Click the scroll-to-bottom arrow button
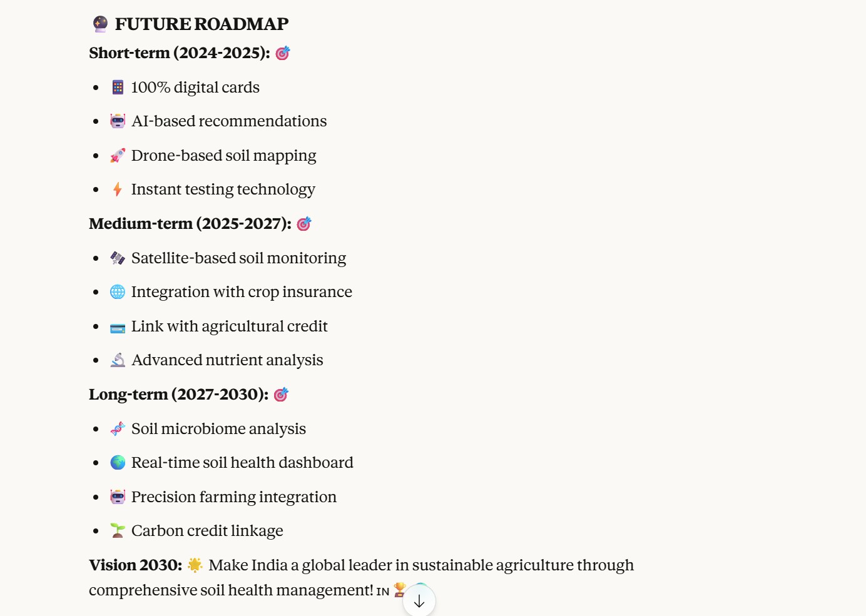Image resolution: width=866 pixels, height=616 pixels. (419, 601)
